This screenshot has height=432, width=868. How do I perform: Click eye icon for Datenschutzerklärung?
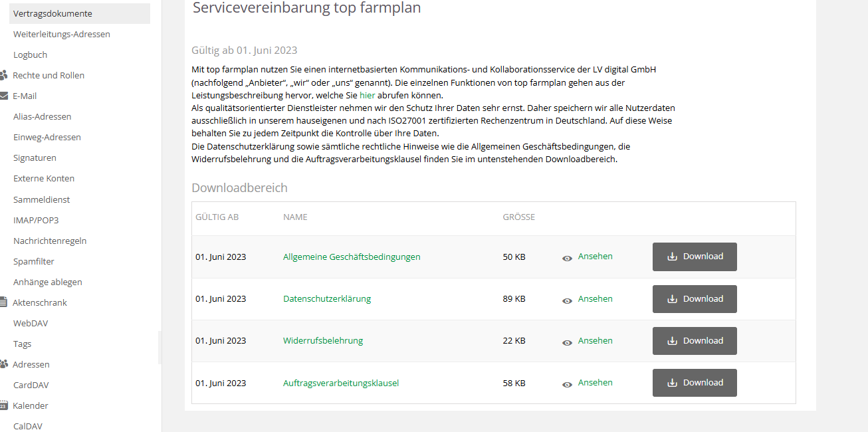567,300
